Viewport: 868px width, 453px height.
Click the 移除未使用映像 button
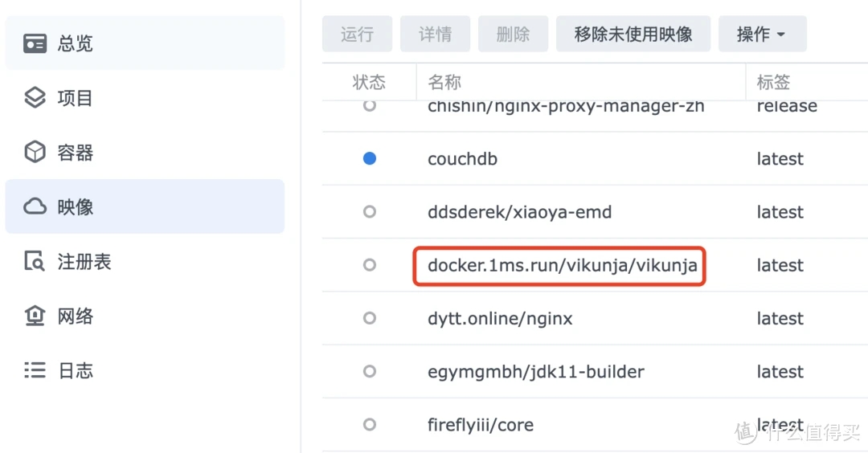[x=633, y=35]
